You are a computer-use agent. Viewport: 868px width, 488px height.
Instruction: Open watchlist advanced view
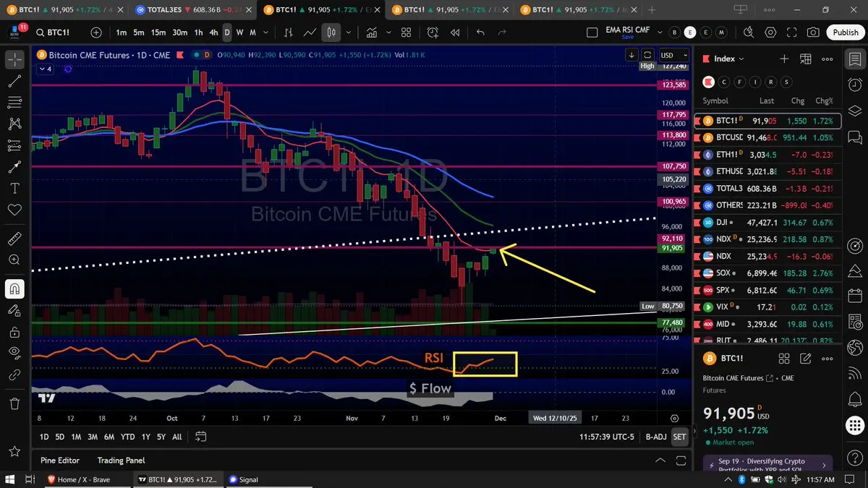tap(807, 59)
